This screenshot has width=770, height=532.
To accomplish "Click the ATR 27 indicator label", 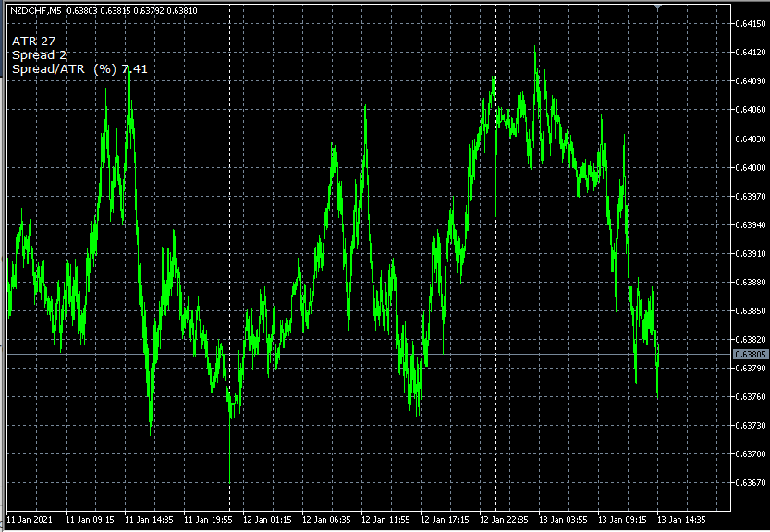I will coord(34,42).
